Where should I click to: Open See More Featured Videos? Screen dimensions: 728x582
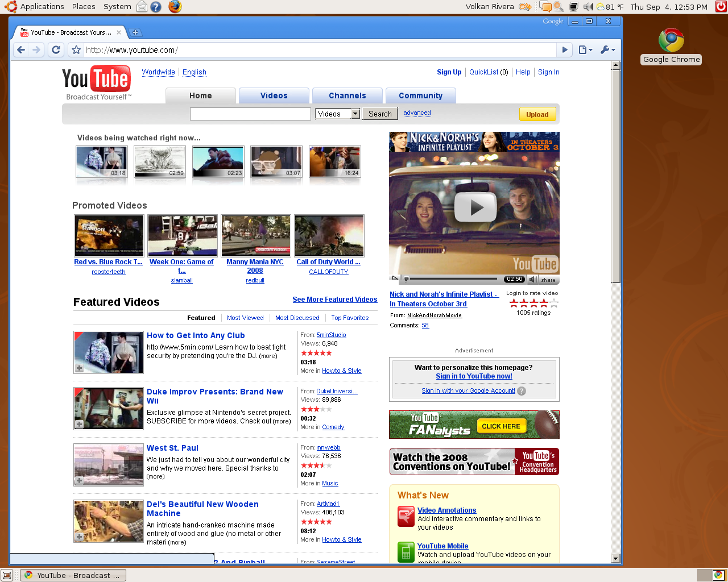(x=334, y=299)
